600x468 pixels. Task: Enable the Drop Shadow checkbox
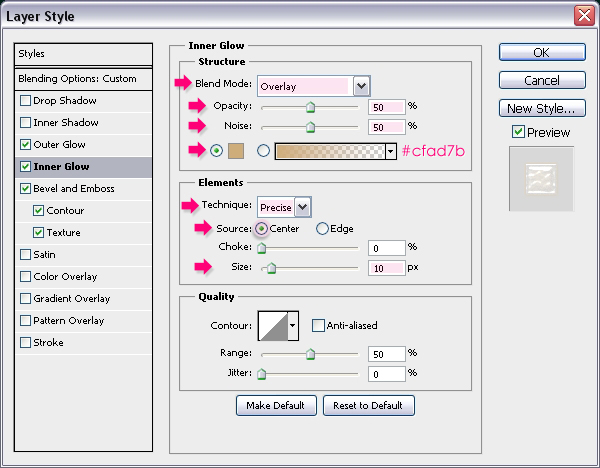tap(26, 101)
